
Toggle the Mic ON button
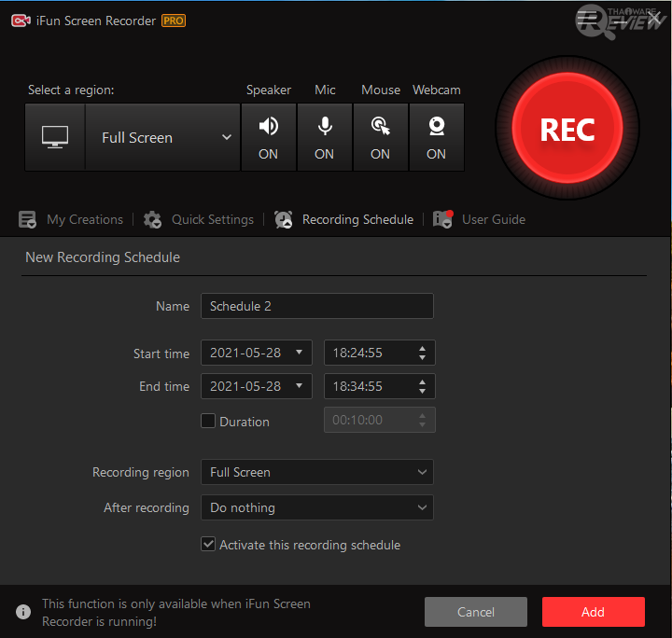click(x=325, y=137)
